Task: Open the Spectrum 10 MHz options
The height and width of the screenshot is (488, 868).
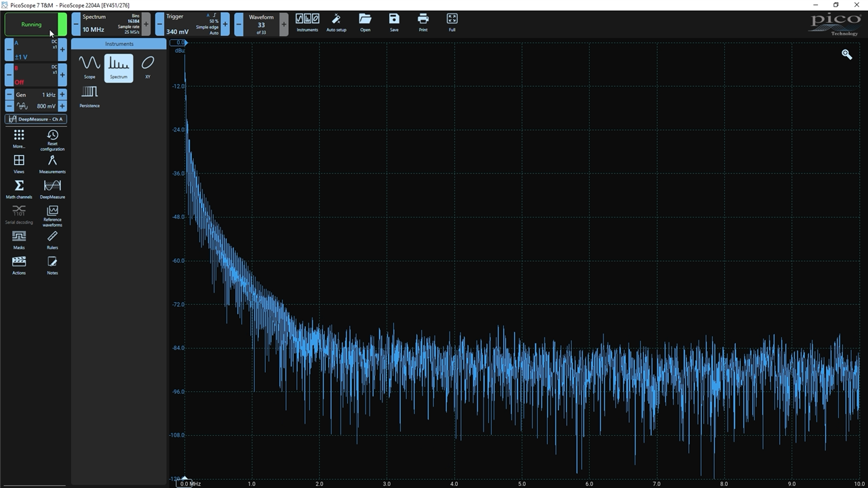Action: [x=111, y=24]
